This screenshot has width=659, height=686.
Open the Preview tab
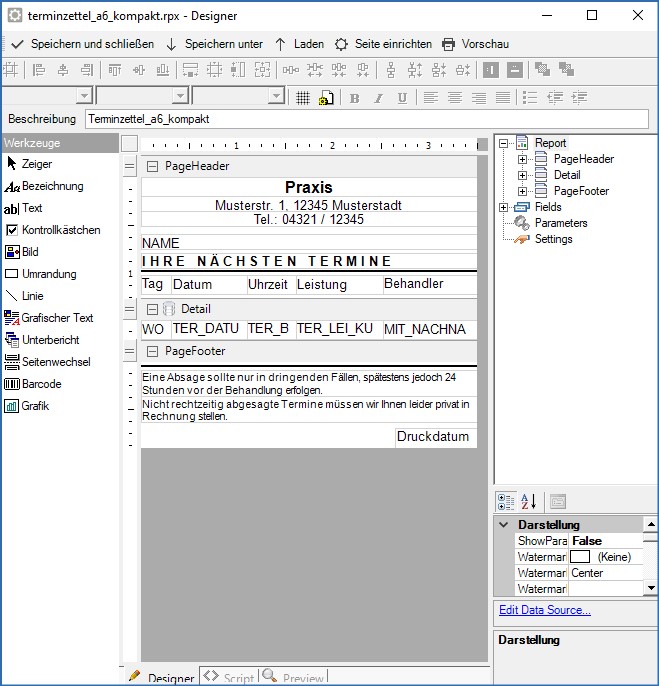[x=295, y=678]
